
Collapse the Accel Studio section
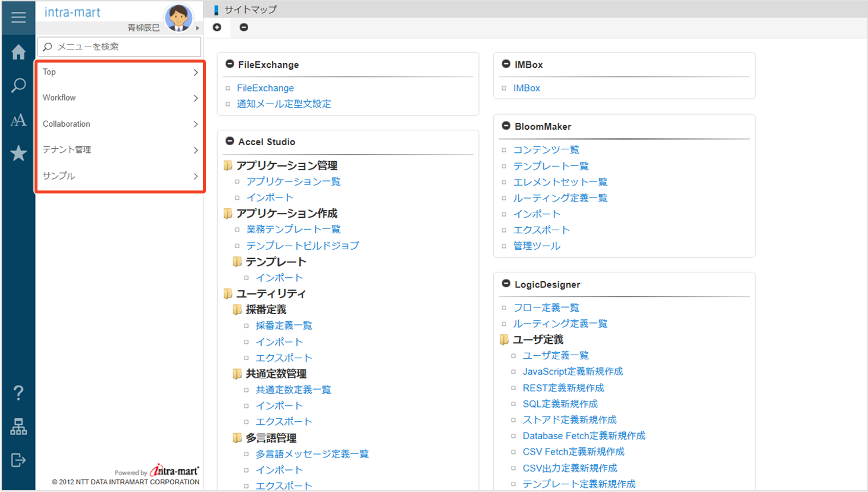click(x=230, y=142)
